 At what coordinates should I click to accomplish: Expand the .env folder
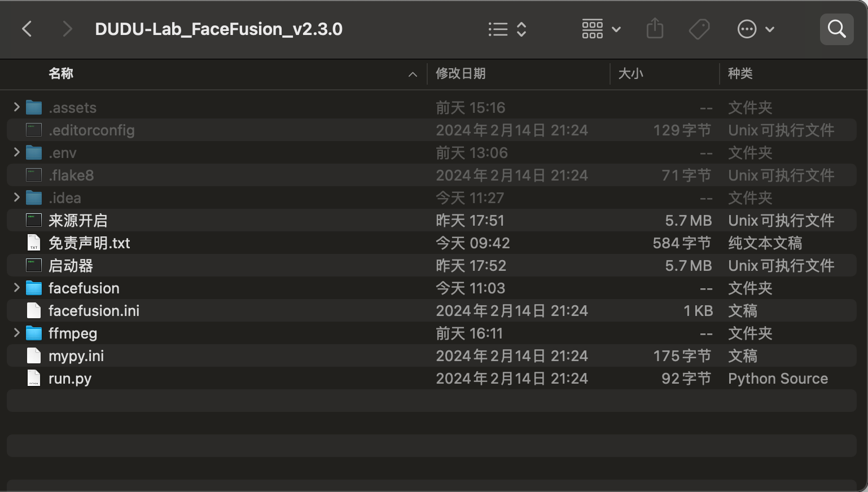coord(16,152)
